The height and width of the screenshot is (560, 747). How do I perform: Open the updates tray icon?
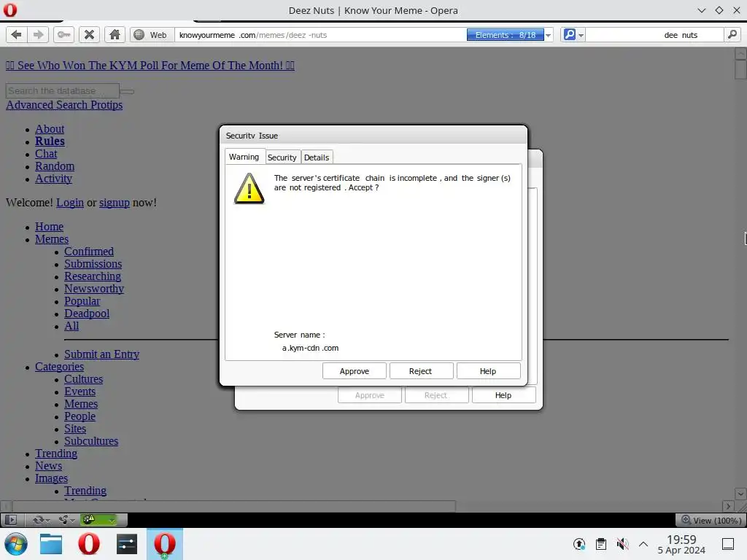(x=579, y=544)
